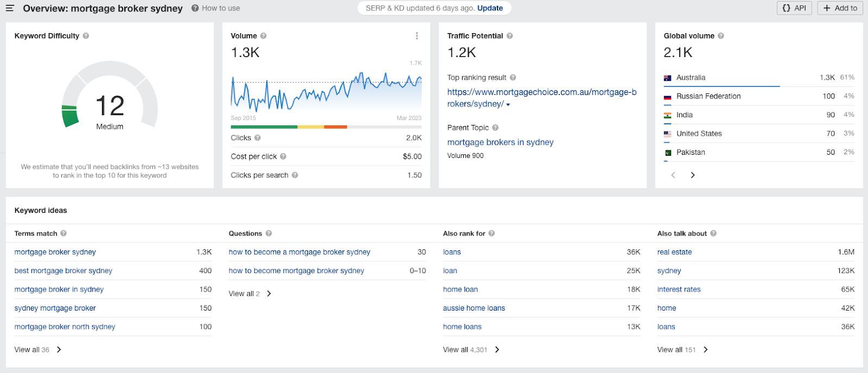Open the hamburger menu icon
868x373 pixels.
[x=10, y=8]
